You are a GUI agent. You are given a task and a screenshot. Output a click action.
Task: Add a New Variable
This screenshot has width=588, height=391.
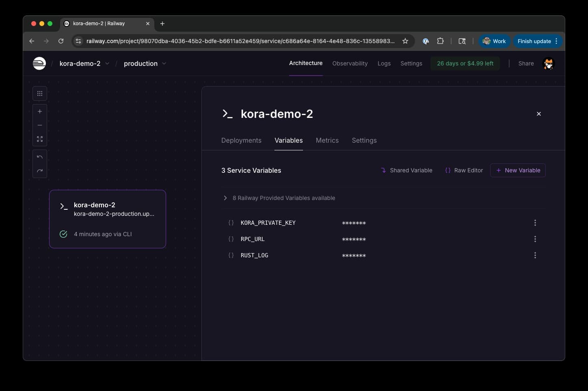tap(518, 170)
